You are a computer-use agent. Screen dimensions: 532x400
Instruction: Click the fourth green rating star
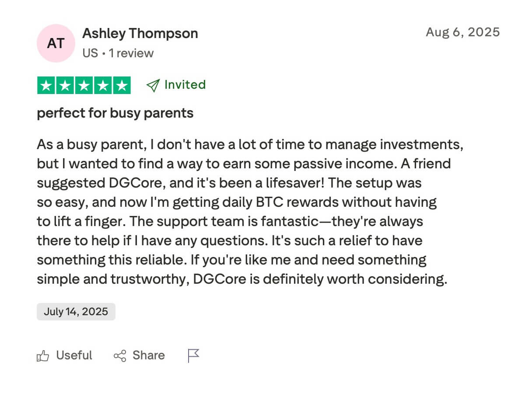pyautogui.click(x=103, y=85)
